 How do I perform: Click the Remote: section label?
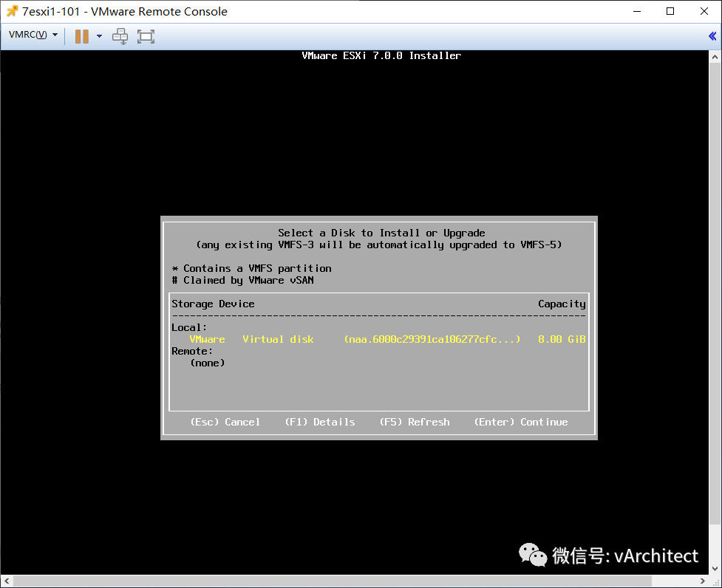(x=192, y=351)
